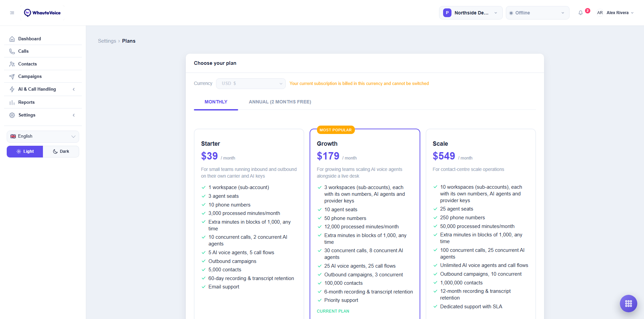644x319 pixels.
Task: Click the Growth plan $179 price
Action: point(328,156)
